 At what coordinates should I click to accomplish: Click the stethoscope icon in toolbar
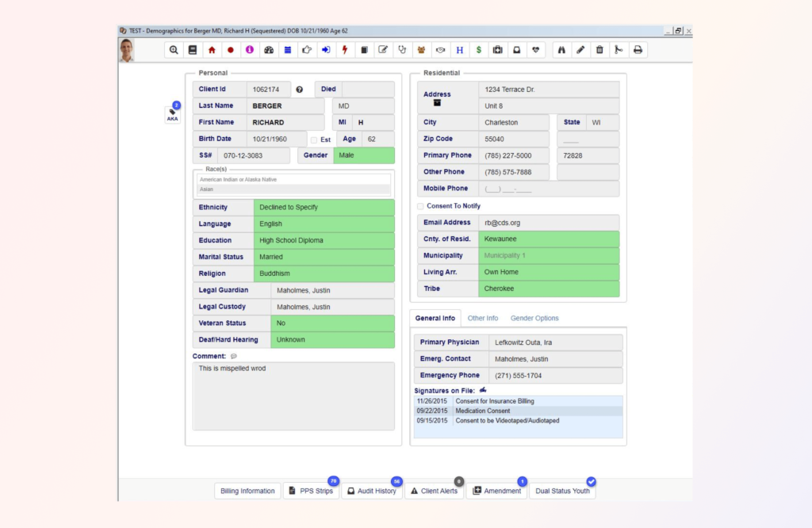(x=402, y=50)
